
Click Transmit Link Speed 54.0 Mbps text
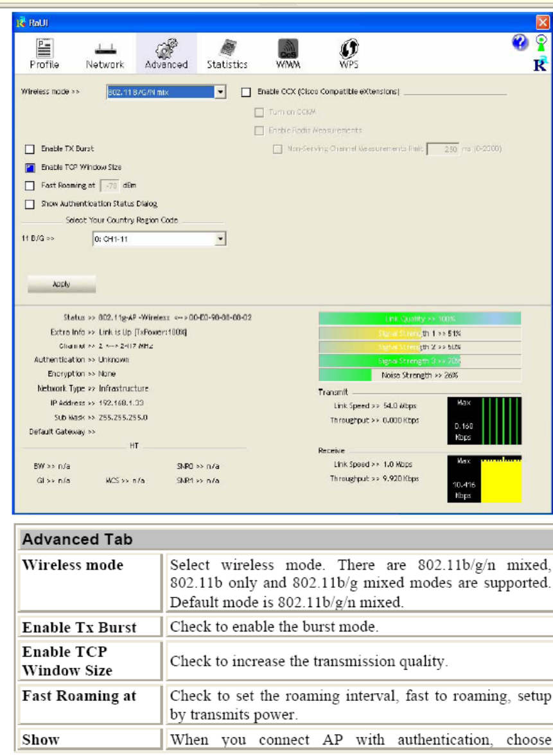375,406
